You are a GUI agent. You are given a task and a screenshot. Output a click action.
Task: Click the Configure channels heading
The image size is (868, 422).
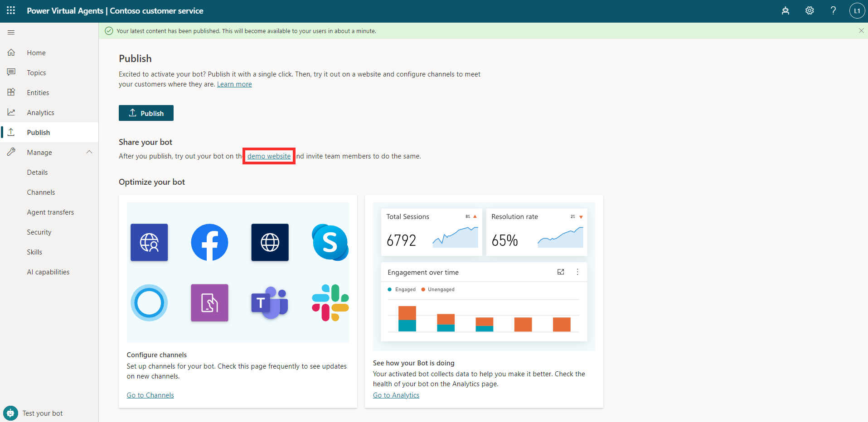pyautogui.click(x=157, y=355)
